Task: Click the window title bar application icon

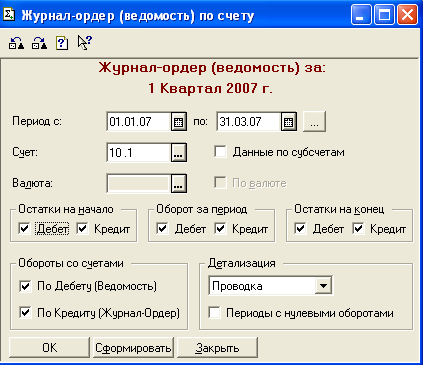Action: (x=9, y=15)
